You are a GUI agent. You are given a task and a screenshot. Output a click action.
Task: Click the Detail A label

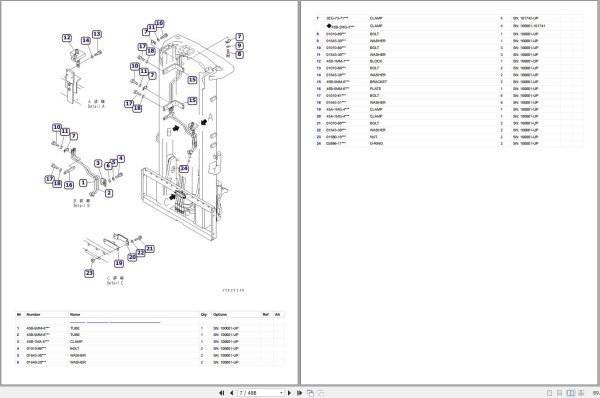96,106
